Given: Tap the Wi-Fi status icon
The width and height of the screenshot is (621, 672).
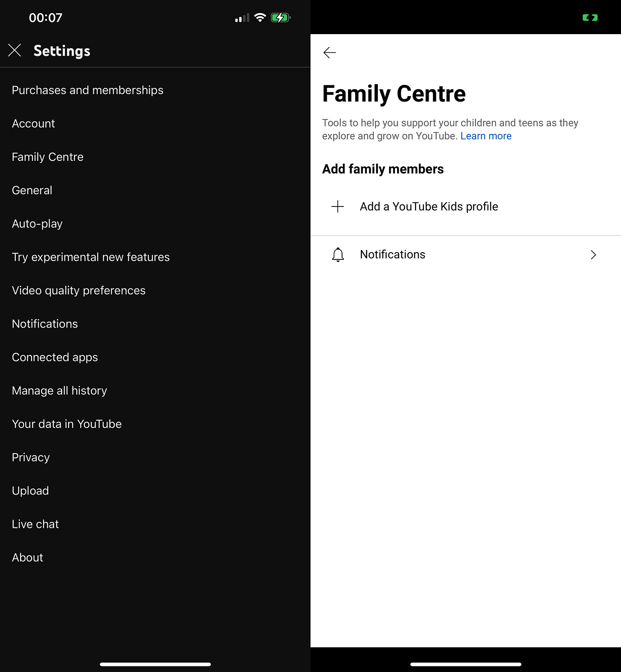Looking at the screenshot, I should click(260, 17).
